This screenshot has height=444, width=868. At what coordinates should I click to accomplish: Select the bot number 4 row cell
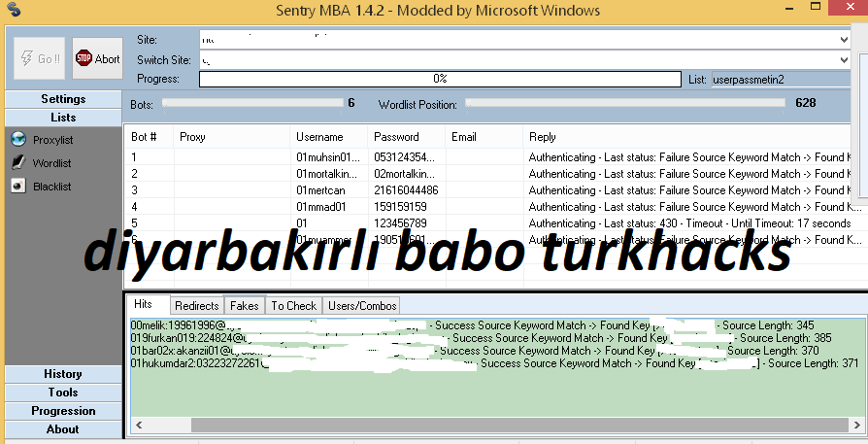tap(149, 207)
